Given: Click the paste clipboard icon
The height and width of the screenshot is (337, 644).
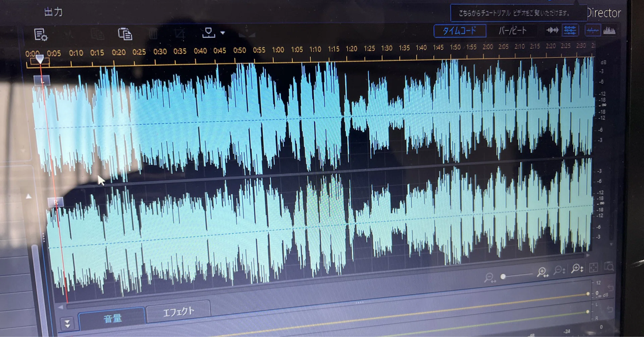Looking at the screenshot, I should point(125,34).
